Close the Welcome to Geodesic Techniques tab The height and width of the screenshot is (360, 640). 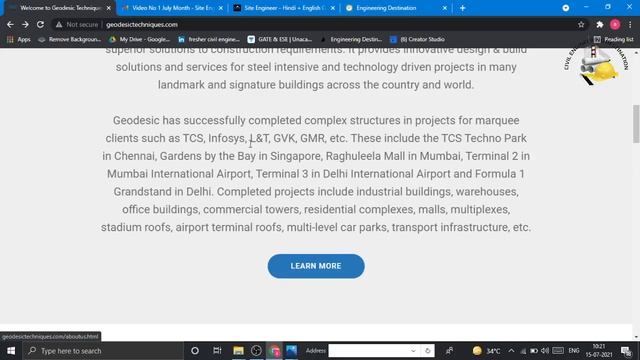pos(109,8)
